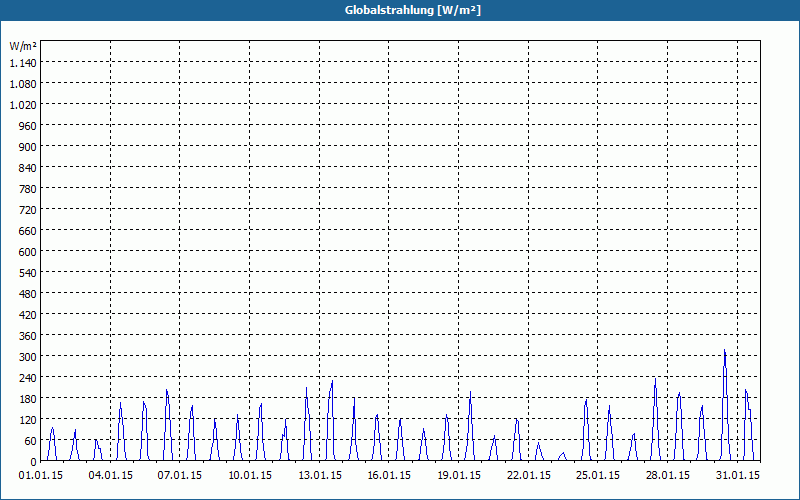Click the 25.01.15 date label

coord(598,476)
